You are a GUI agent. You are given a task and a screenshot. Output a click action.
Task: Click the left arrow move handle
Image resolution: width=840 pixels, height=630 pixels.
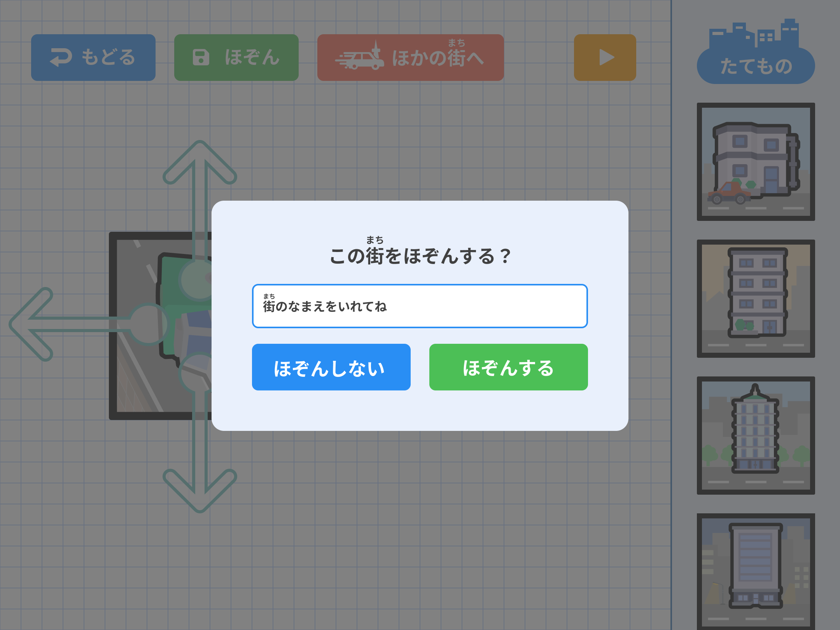[x=31, y=324]
